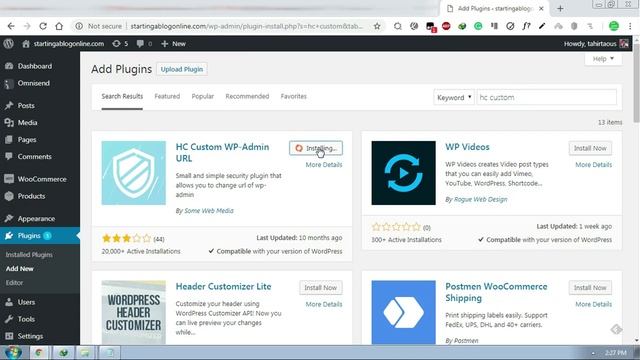640x360 pixels.
Task: Open the Keyword search type dropdown
Action: (454, 98)
